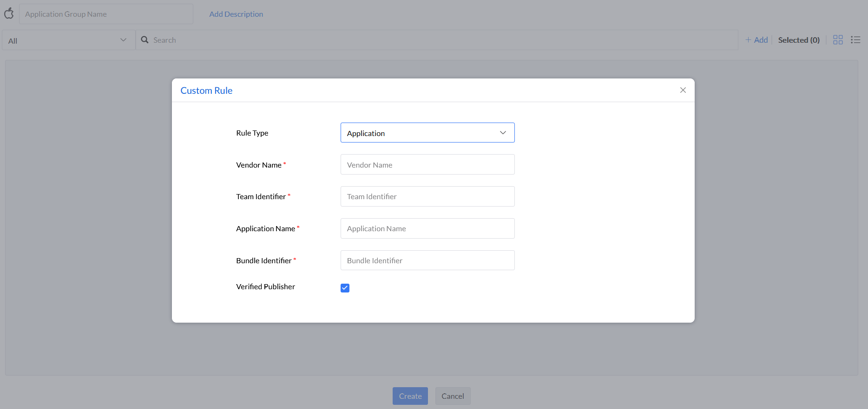
Task: Click the Create button
Action: 410,396
